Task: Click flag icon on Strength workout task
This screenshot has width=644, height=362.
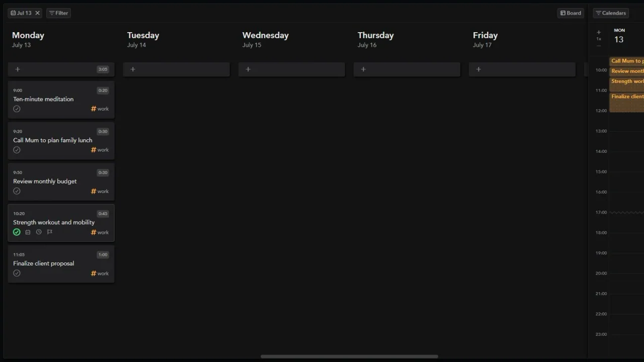Action: [x=50, y=232]
